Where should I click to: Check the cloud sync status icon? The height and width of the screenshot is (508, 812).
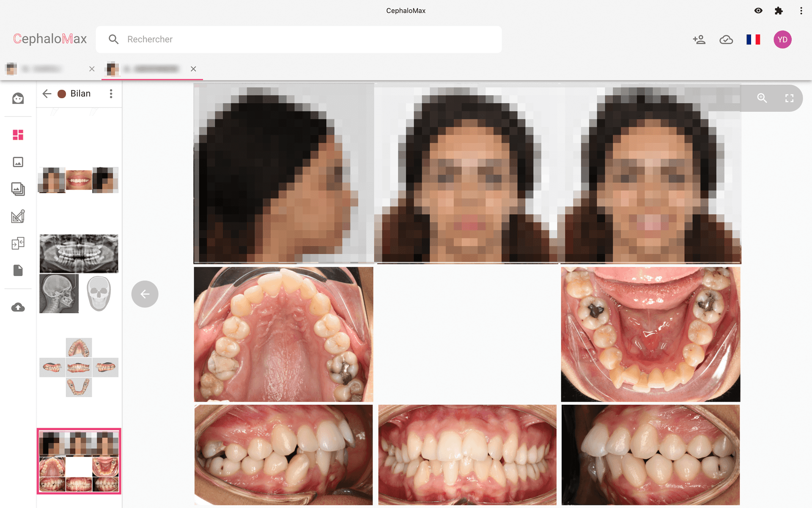point(726,39)
